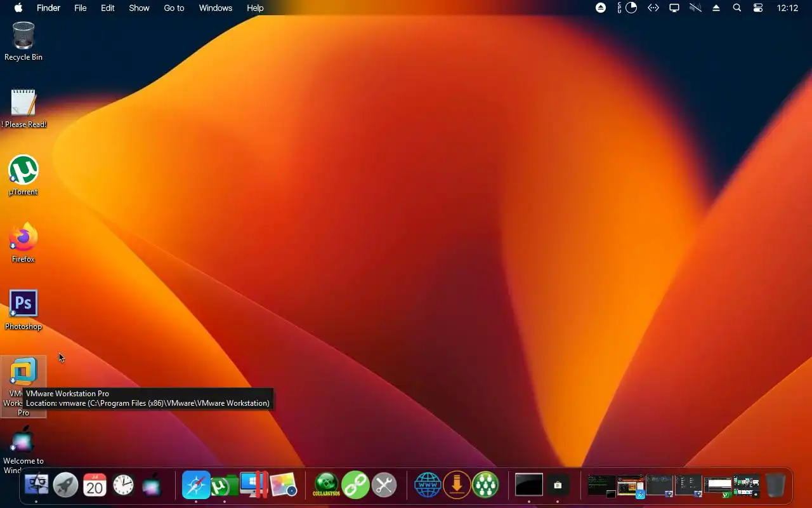
Task: Launch the rocket Launchpad dock icon
Action: pyautogui.click(x=65, y=485)
